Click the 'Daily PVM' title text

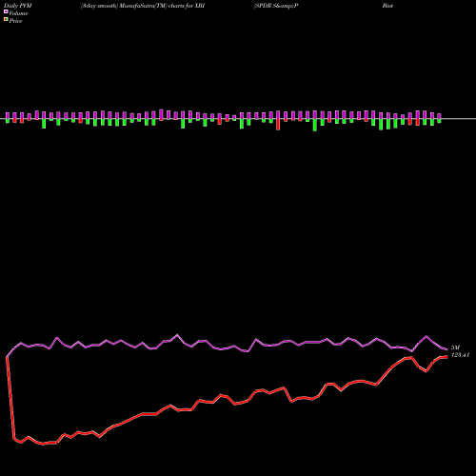coord(18,6)
